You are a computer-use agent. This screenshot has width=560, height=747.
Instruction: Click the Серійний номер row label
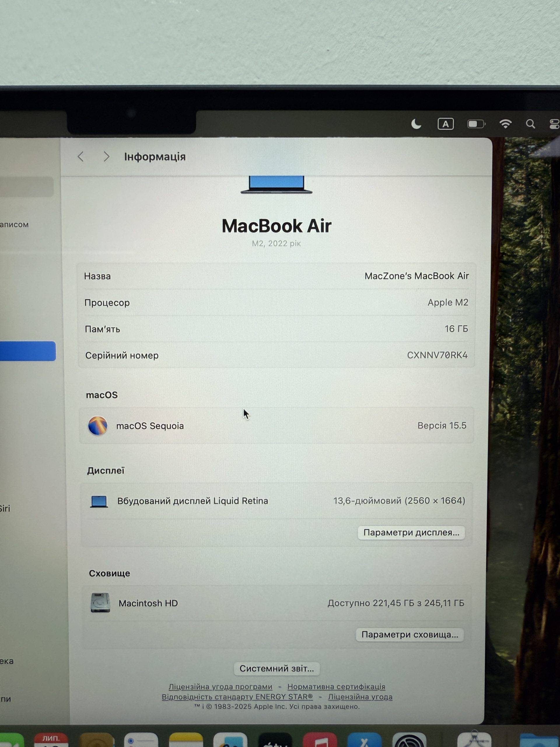pos(122,355)
